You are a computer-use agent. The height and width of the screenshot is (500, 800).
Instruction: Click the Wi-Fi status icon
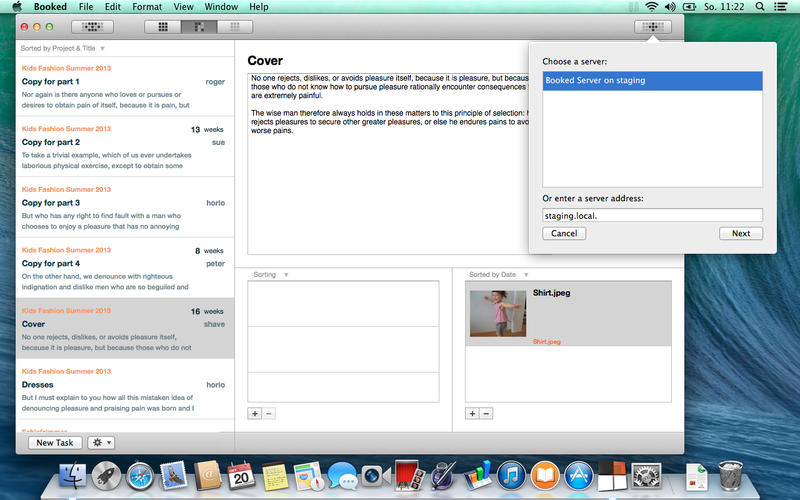tap(651, 7)
